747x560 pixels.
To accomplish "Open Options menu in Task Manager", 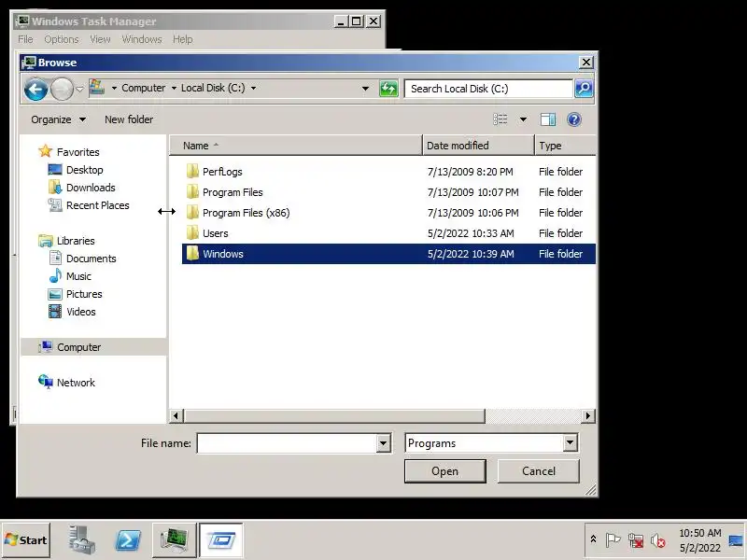I will coord(62,39).
